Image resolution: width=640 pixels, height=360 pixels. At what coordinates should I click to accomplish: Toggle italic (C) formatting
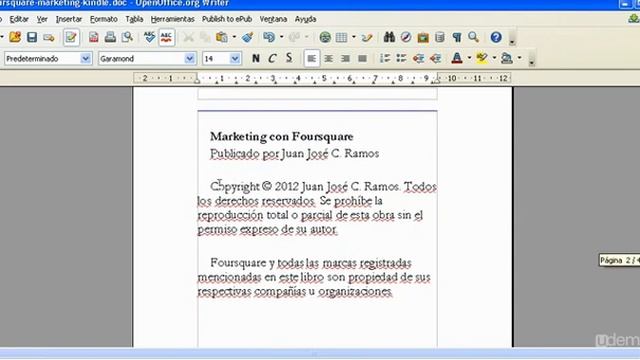[x=272, y=58]
